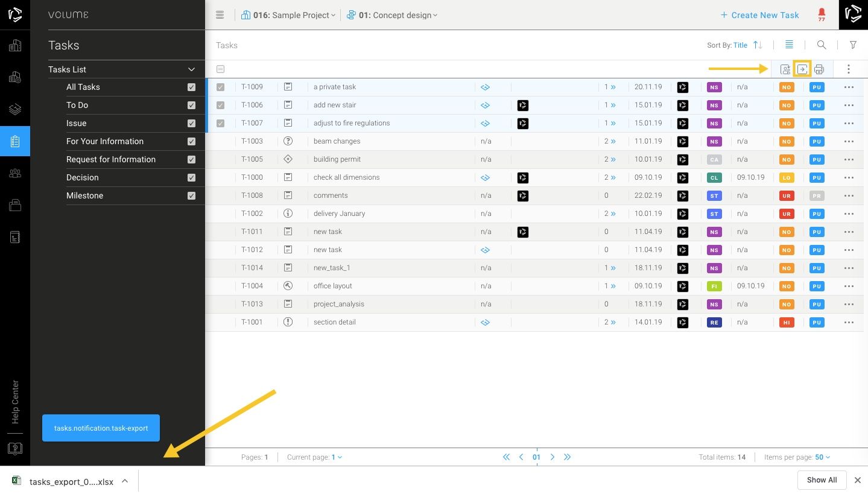This screenshot has height=494, width=868.
Task: Open row menu for T-1009 a private task
Action: tap(849, 87)
